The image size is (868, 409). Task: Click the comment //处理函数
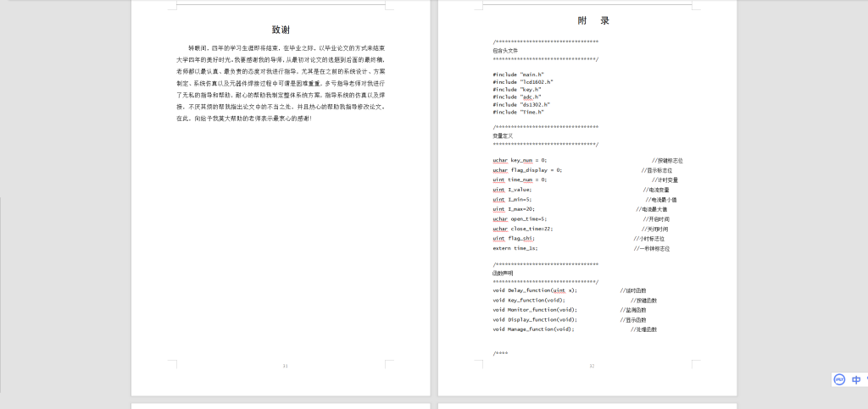coord(643,330)
